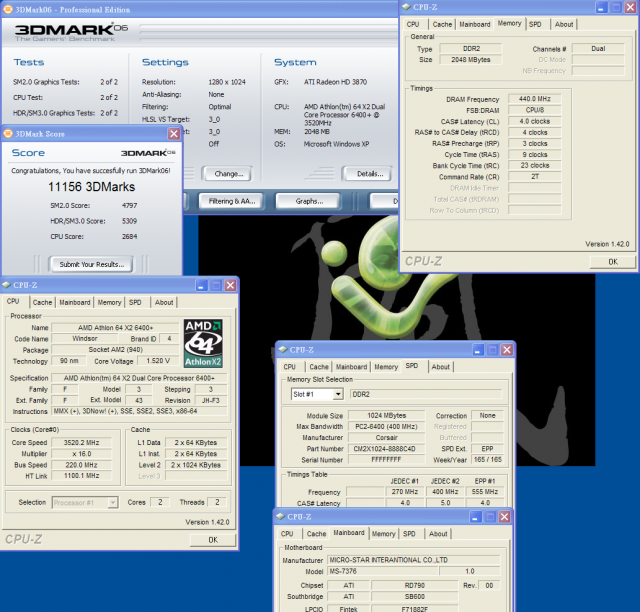640x612 pixels.
Task: Click the Resolution 1280 x 1024 value
Action: coord(227,82)
